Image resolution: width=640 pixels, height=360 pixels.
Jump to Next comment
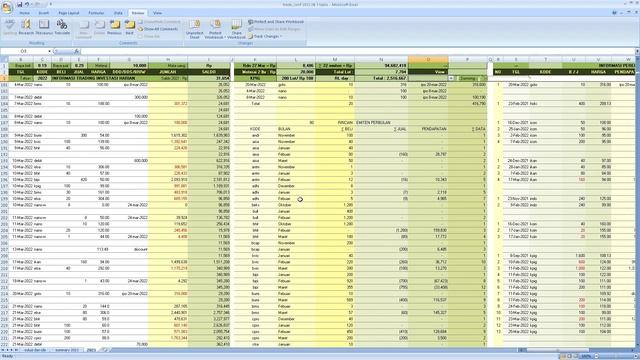coord(130,28)
